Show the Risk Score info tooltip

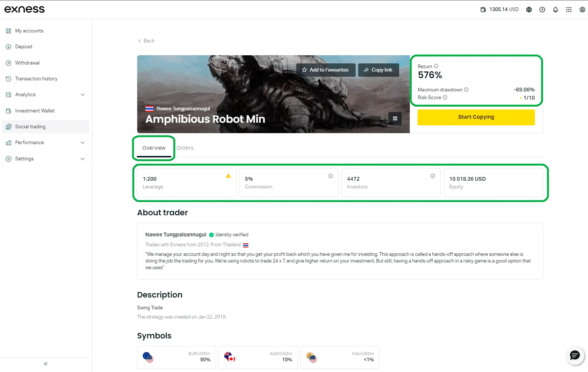(445, 97)
